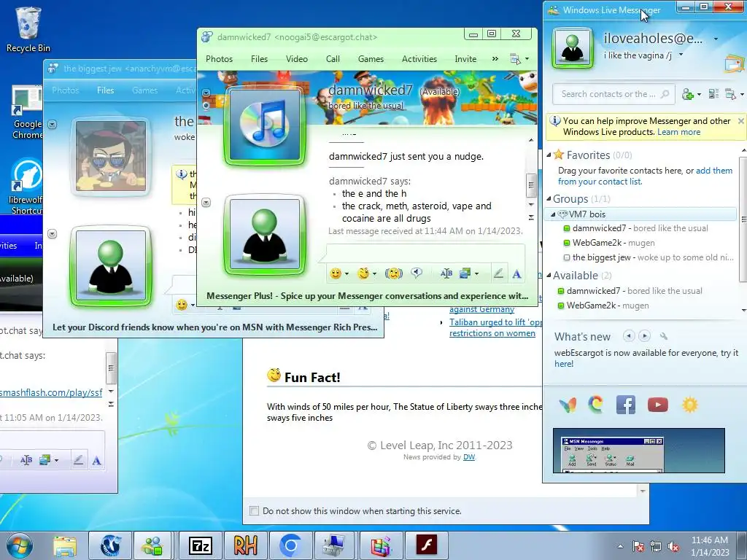Screen dimensions: 747x560
Task: Open the Activities menu in damnwicked7 chat
Action: point(419,59)
